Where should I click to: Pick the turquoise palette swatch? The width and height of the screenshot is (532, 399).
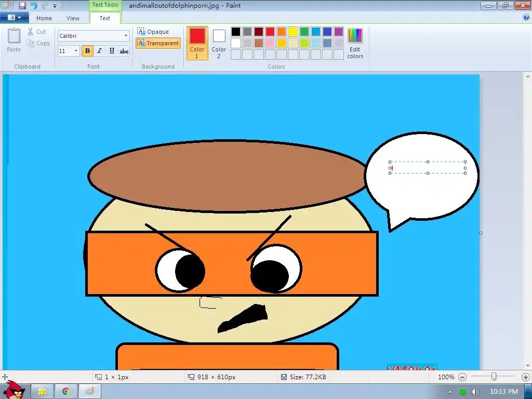316,32
